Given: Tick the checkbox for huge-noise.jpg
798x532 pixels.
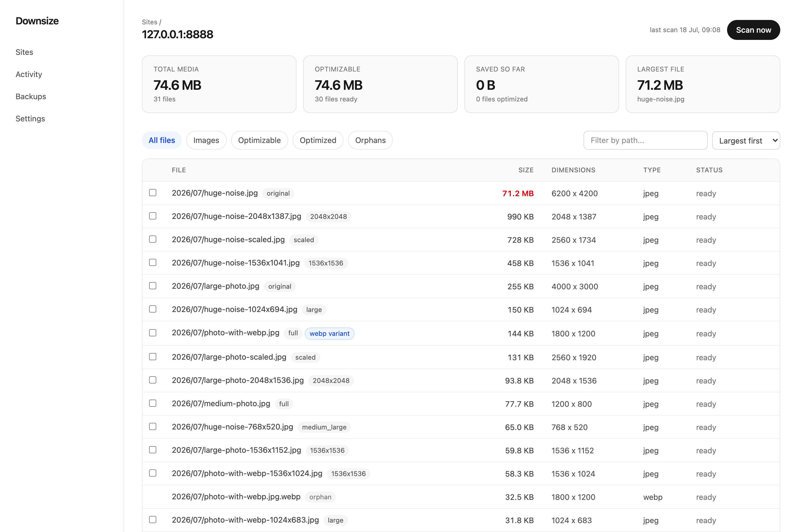Looking at the screenshot, I should point(153,193).
